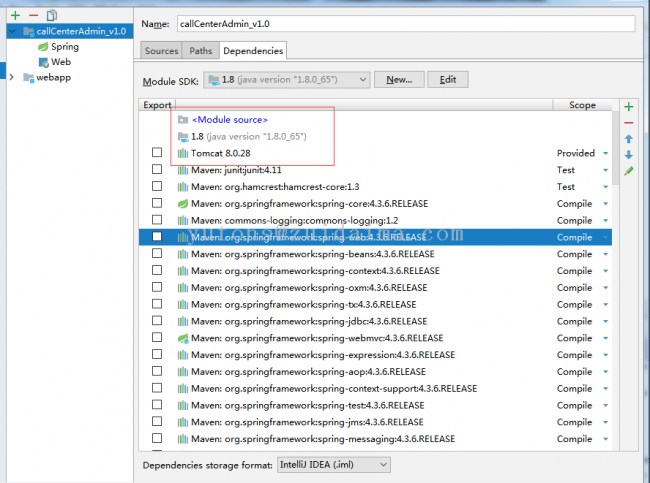Click the New... SDK button

(x=399, y=79)
